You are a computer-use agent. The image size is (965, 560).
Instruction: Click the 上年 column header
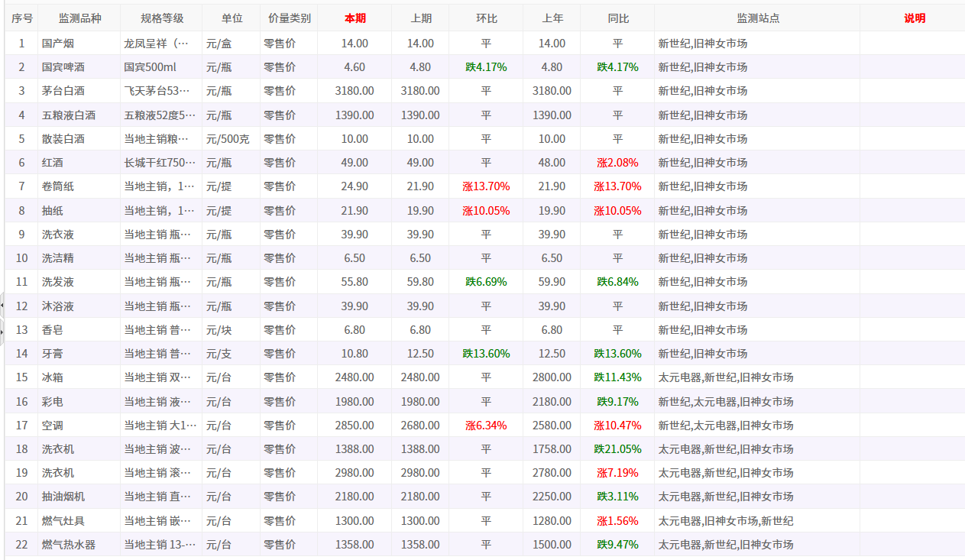(552, 18)
